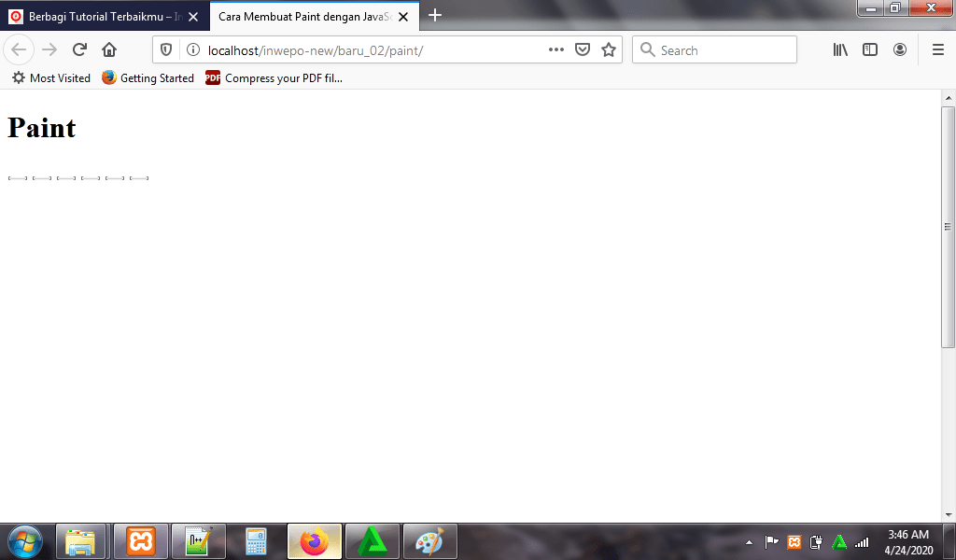The width and height of the screenshot is (956, 560).
Task: Click the scrollbar up arrow
Action: tap(949, 97)
